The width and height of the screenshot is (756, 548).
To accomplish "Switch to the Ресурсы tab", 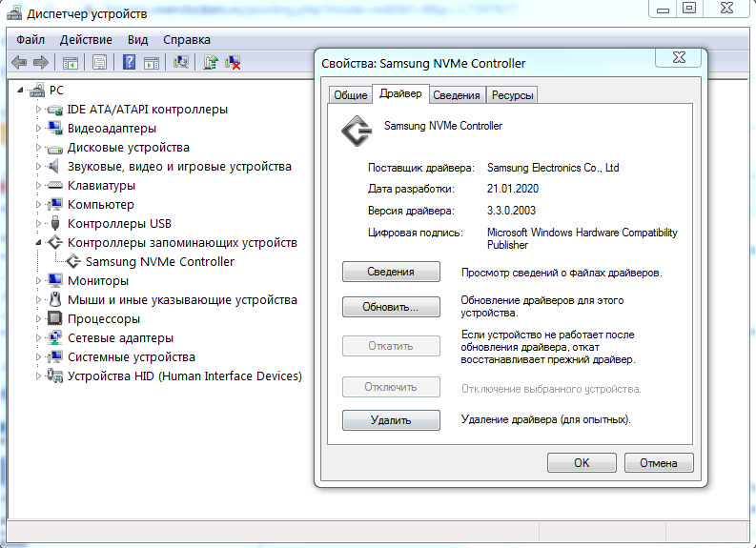I will point(513,95).
